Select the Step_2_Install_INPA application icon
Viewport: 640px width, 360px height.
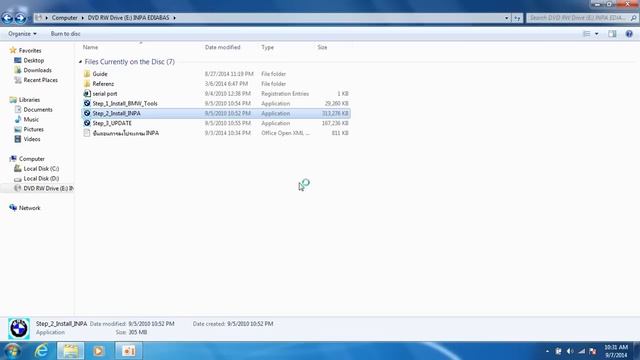click(x=87, y=113)
